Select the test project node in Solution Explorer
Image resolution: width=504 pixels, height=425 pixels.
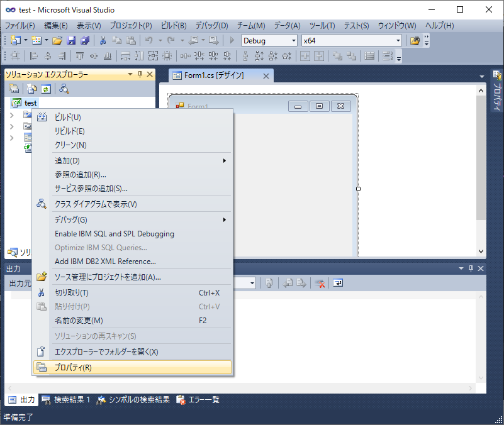tap(25, 103)
